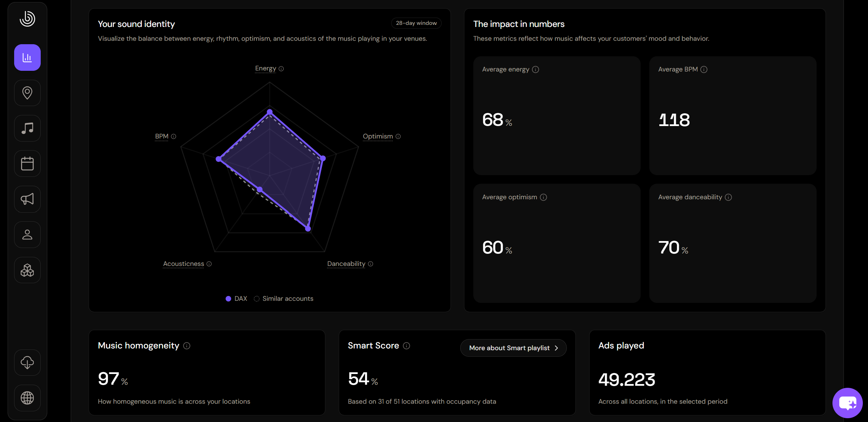Open the stacked cubes sidebar icon
This screenshot has height=422, width=868.
click(x=27, y=270)
